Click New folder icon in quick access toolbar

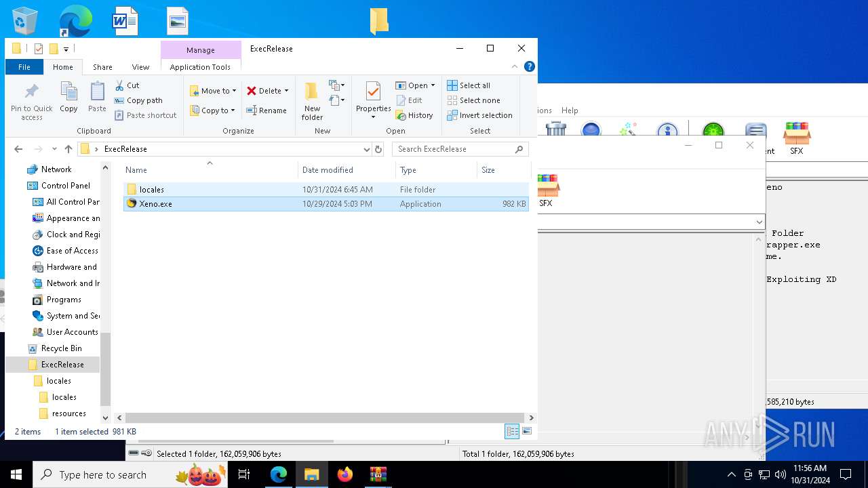tap(54, 49)
